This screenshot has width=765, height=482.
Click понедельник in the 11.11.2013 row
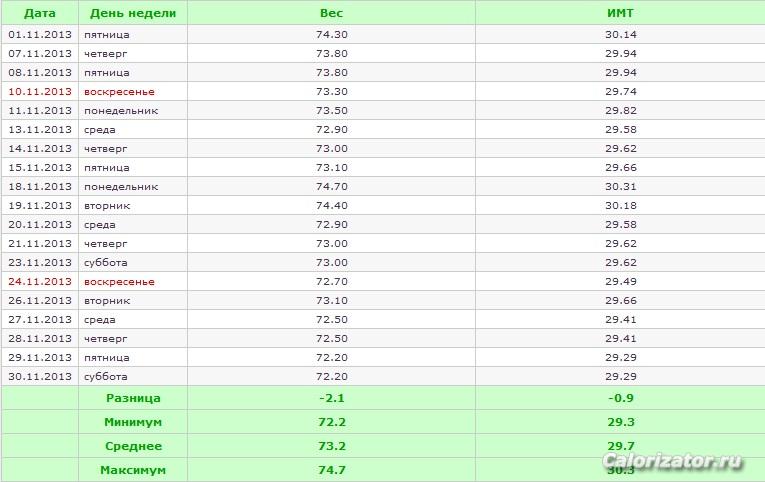(121, 111)
